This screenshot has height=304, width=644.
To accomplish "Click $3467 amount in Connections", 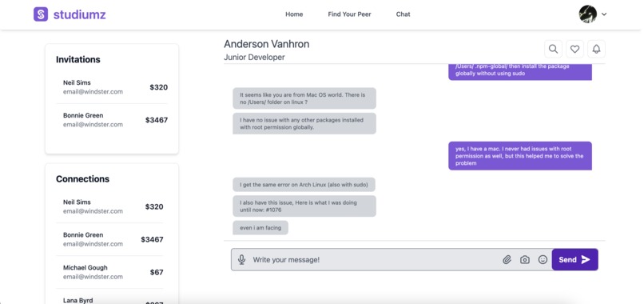I will [x=152, y=239].
